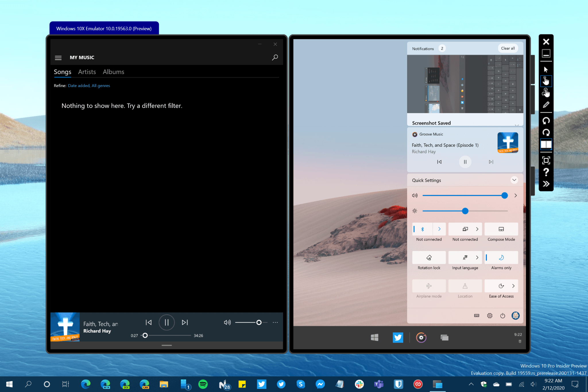588x392 pixels.
Task: Open the Date added filter link
Action: [78, 86]
